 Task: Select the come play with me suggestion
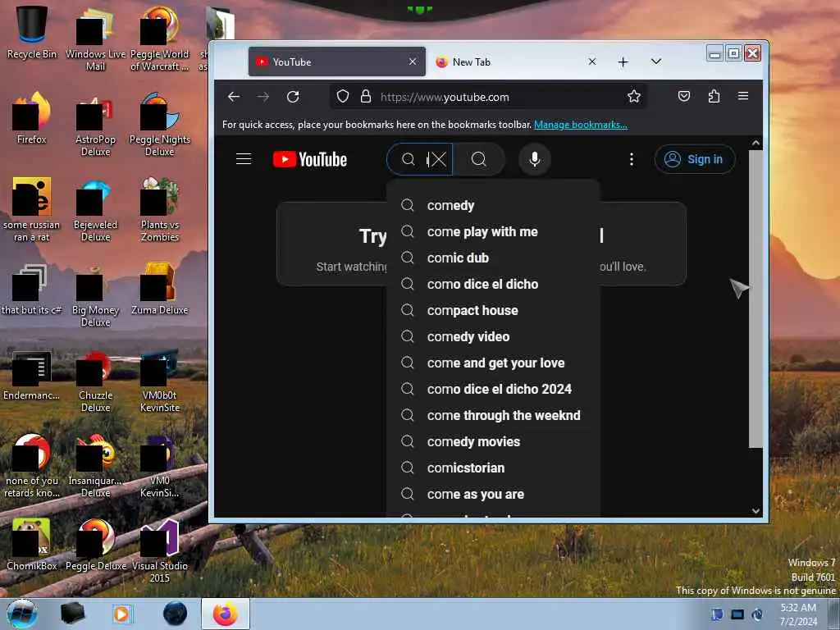(493, 232)
